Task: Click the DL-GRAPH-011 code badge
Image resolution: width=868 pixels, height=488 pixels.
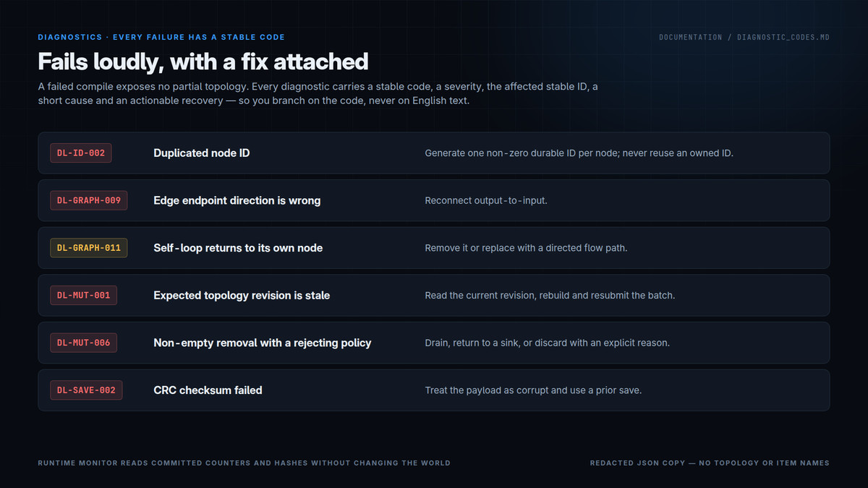Action: [x=88, y=248]
